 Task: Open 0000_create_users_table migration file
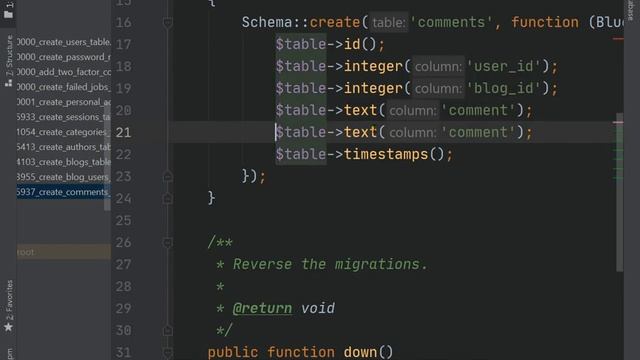(64, 42)
